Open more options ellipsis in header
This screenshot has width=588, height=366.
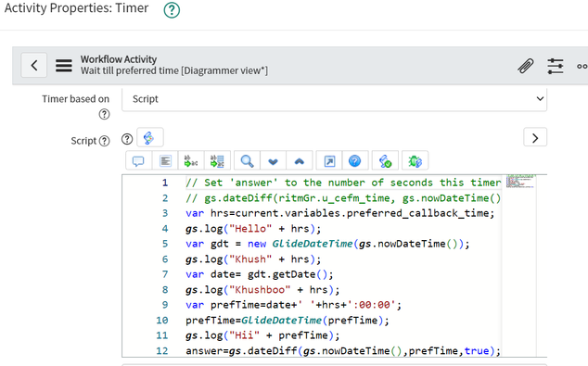click(x=582, y=67)
